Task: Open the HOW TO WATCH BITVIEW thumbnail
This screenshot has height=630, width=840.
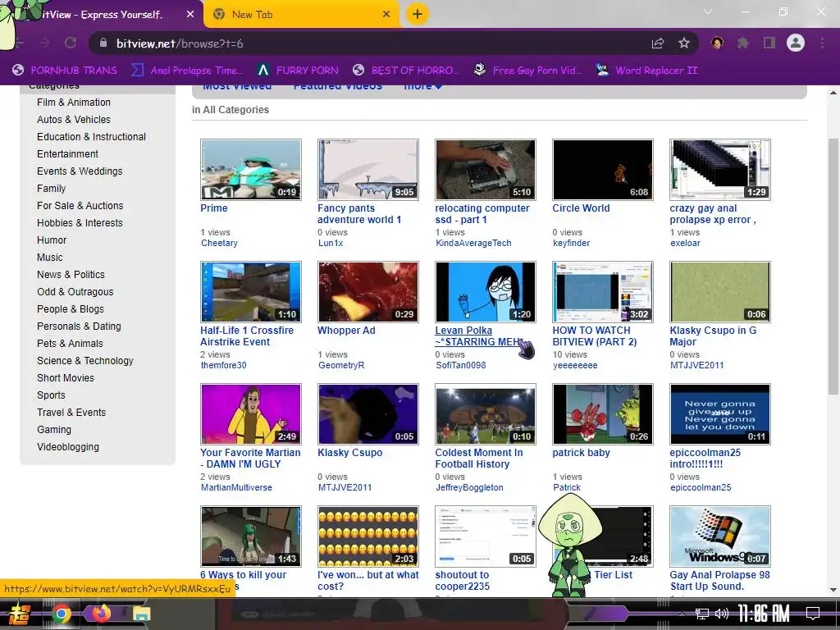Action: tap(603, 291)
